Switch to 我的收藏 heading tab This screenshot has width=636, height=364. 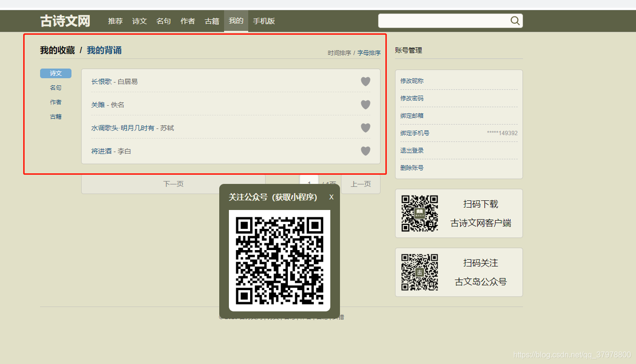57,50
